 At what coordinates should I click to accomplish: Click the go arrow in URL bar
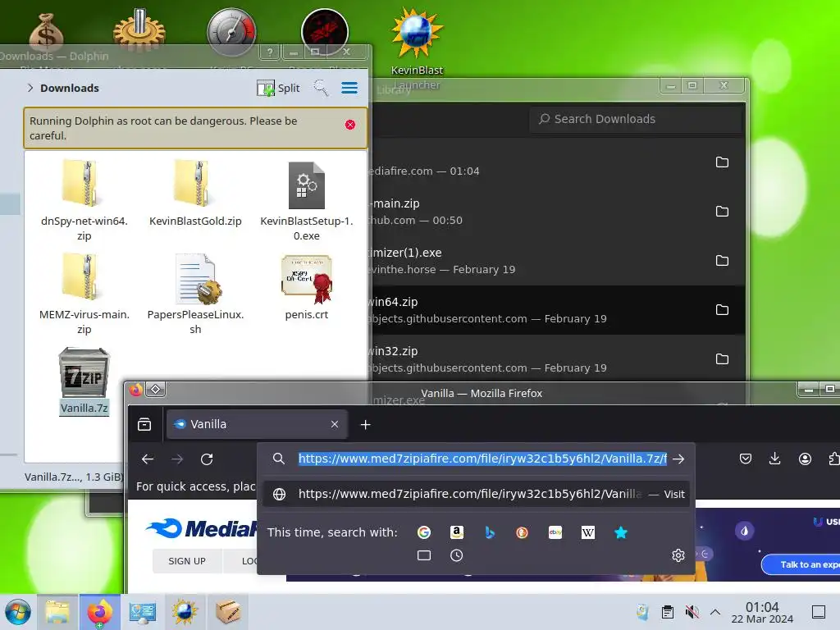point(678,459)
